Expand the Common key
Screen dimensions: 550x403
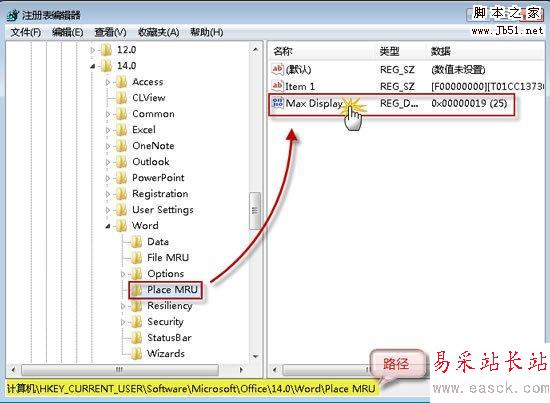coord(108,114)
